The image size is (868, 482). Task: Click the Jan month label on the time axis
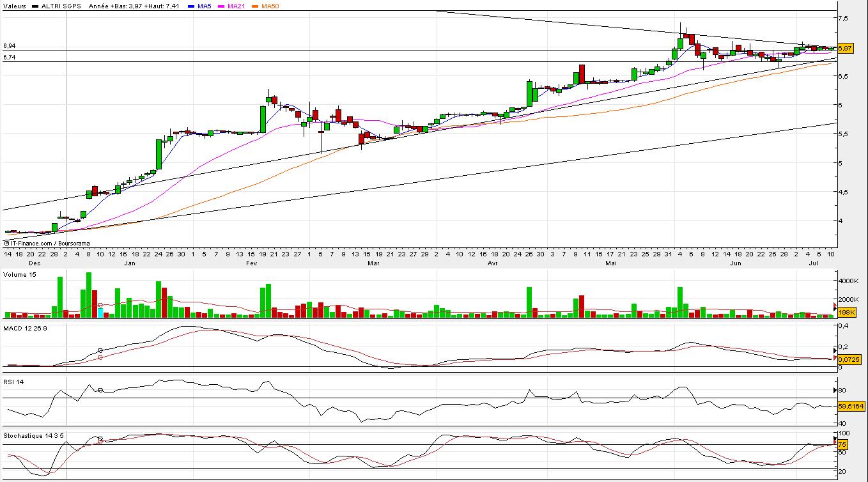130,263
